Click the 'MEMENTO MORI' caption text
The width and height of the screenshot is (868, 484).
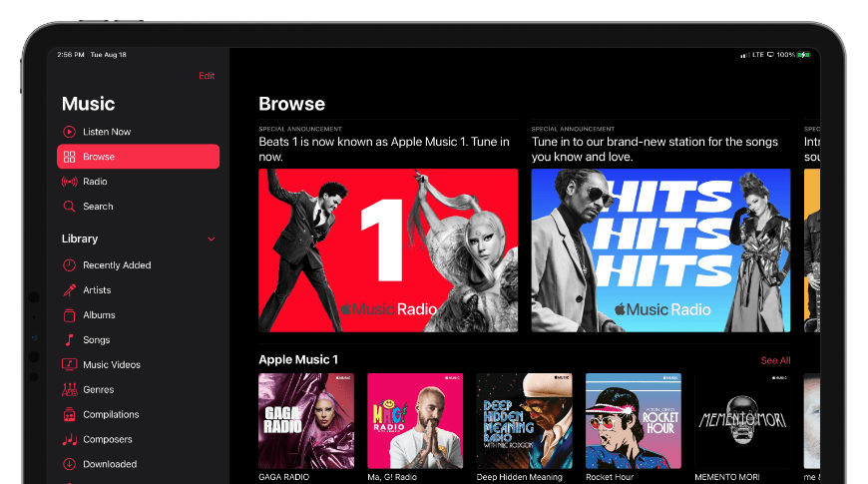(x=727, y=477)
